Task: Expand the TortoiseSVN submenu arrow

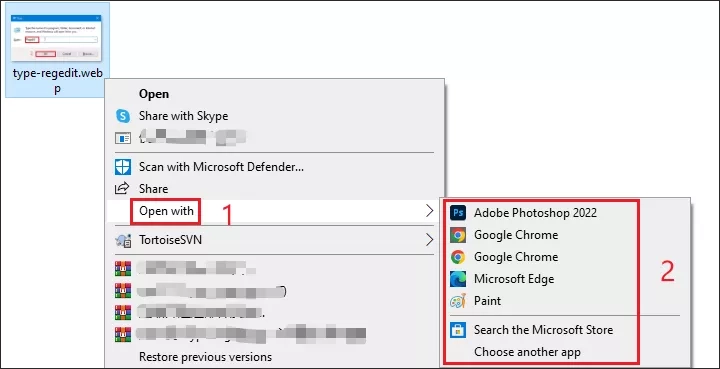Action: tap(429, 240)
